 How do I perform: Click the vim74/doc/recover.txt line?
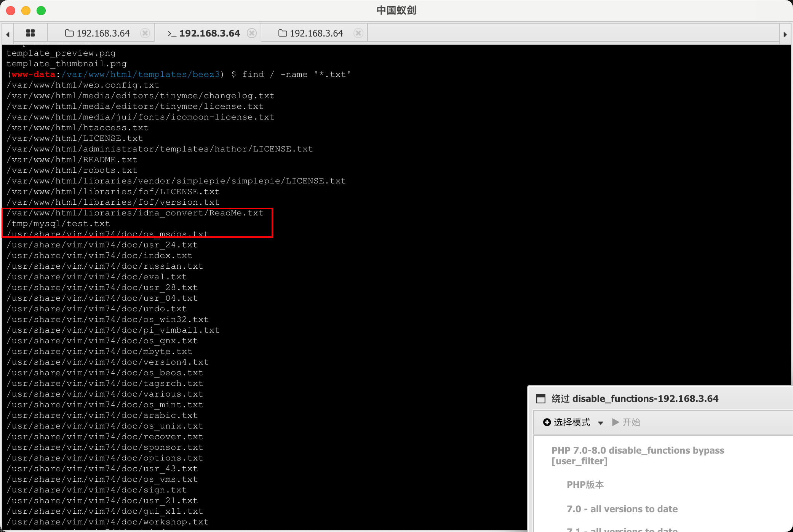point(105,436)
